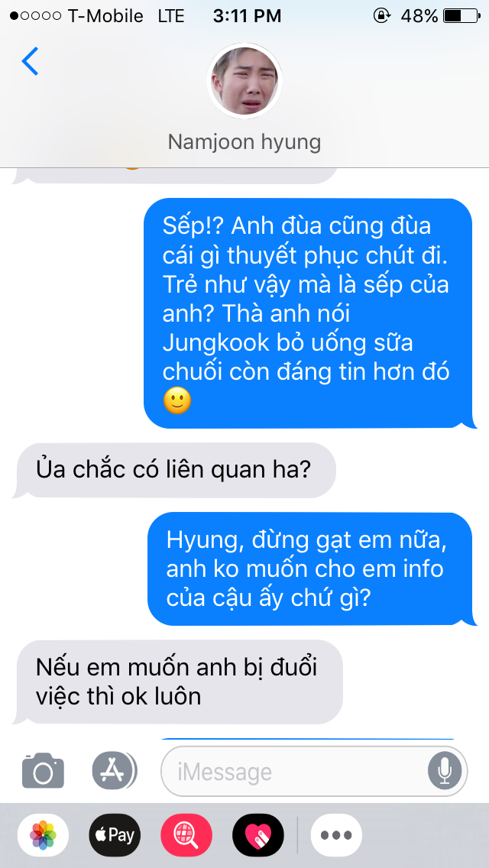This screenshot has width=489, height=868.
Task: Tap the 3:11 PM clock in status bar
Action: click(x=247, y=16)
